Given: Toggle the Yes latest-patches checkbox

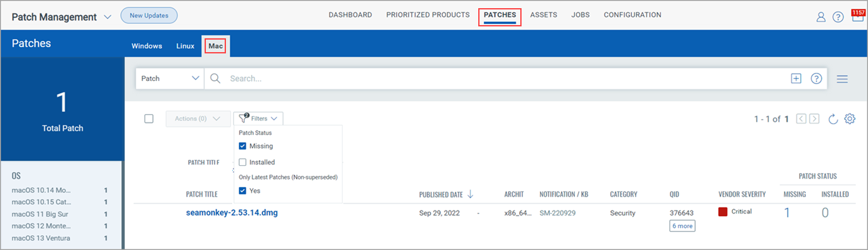Looking at the screenshot, I should coord(242,190).
